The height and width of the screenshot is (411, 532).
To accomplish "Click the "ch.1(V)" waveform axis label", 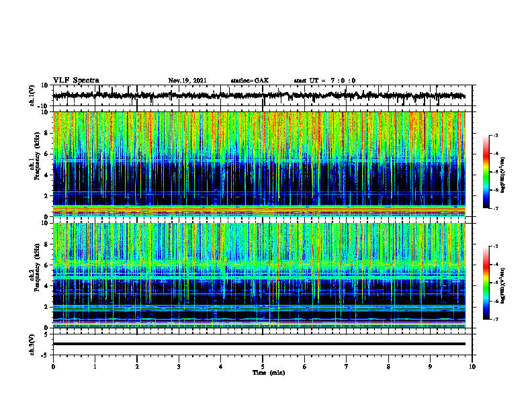I will [32, 95].
